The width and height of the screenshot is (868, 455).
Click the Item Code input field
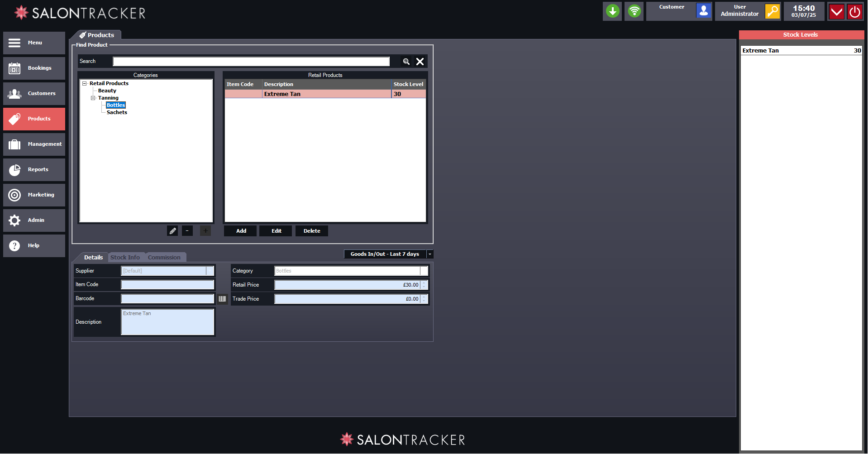(167, 285)
